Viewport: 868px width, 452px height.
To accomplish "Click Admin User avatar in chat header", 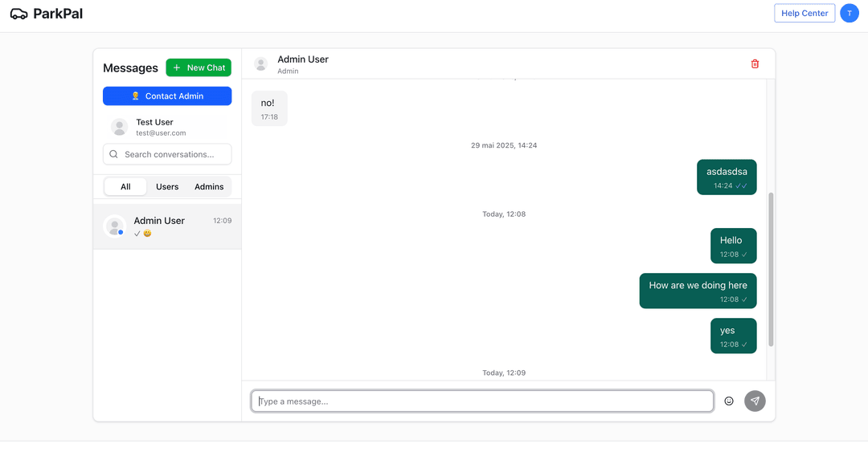I will click(x=261, y=64).
